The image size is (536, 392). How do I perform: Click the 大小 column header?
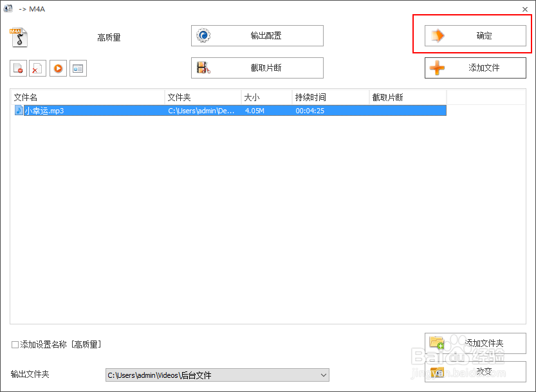[x=267, y=97]
